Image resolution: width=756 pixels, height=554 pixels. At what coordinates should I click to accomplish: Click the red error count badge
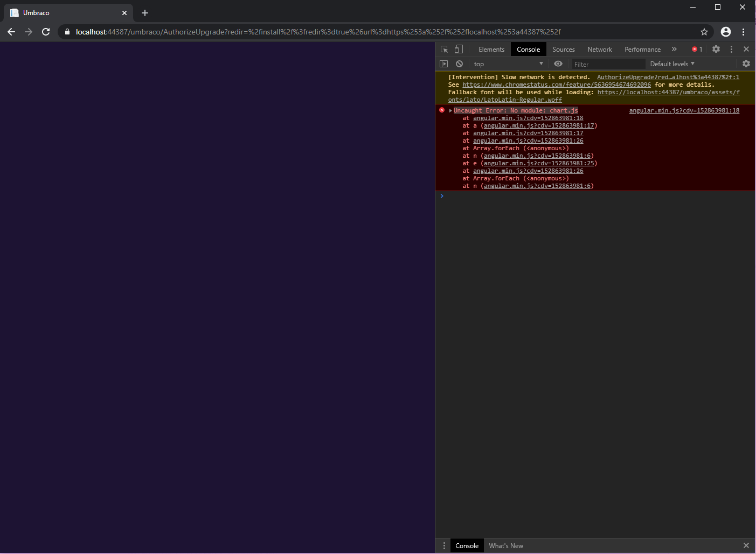click(697, 49)
